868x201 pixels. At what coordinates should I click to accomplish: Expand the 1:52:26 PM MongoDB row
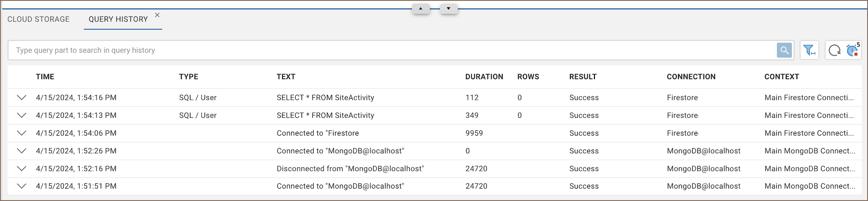click(22, 151)
